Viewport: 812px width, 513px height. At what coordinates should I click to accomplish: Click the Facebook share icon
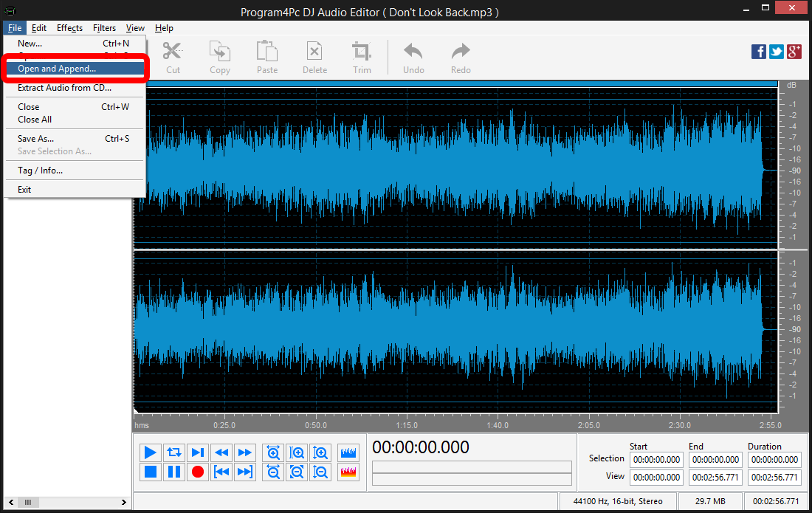tap(758, 52)
